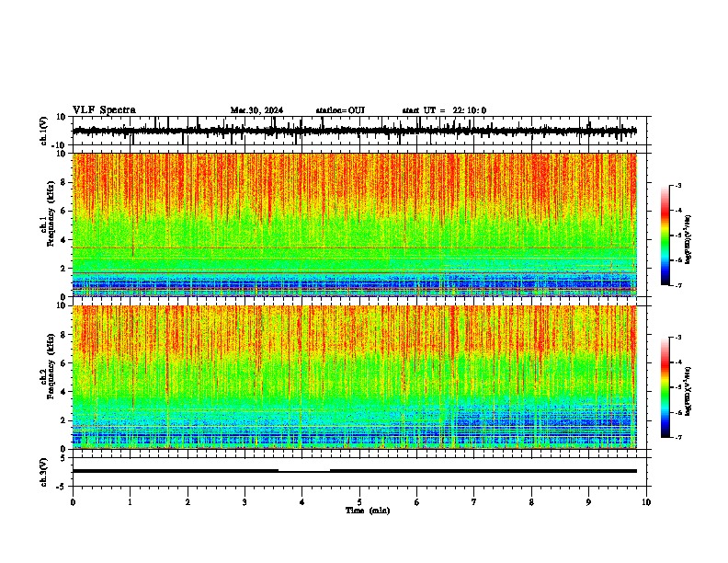
Task: Click the "ch.1(V)" waveform axis label
Action: click(44, 131)
